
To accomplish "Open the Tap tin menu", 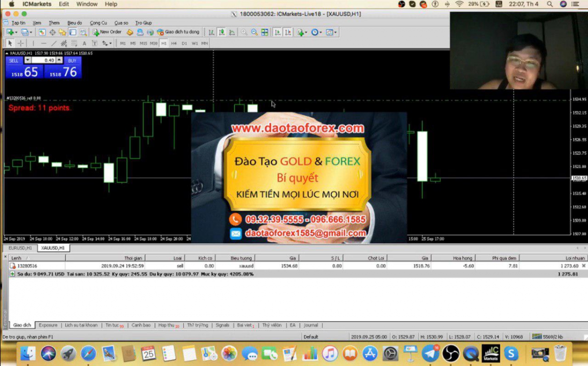I will (19, 23).
